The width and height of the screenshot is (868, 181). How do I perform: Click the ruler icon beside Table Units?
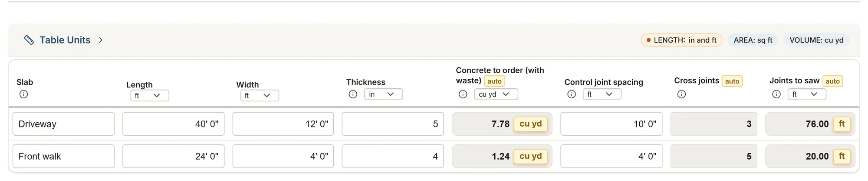coord(29,40)
